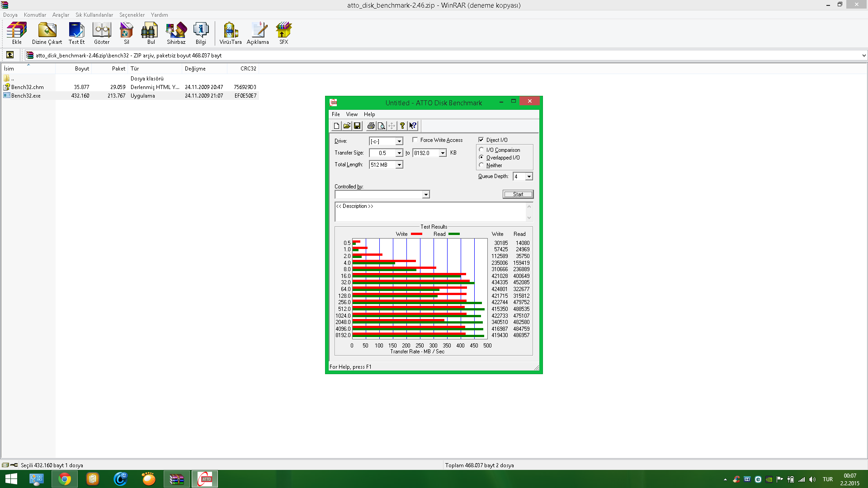Click the VirüsTara virus scan icon
This screenshot has height=488, width=868.
coord(231,33)
